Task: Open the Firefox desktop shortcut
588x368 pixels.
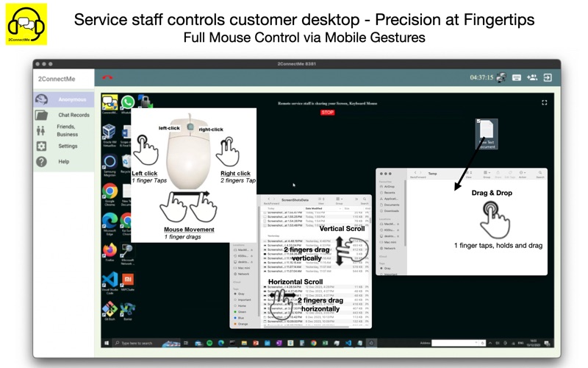Action: (x=110, y=252)
